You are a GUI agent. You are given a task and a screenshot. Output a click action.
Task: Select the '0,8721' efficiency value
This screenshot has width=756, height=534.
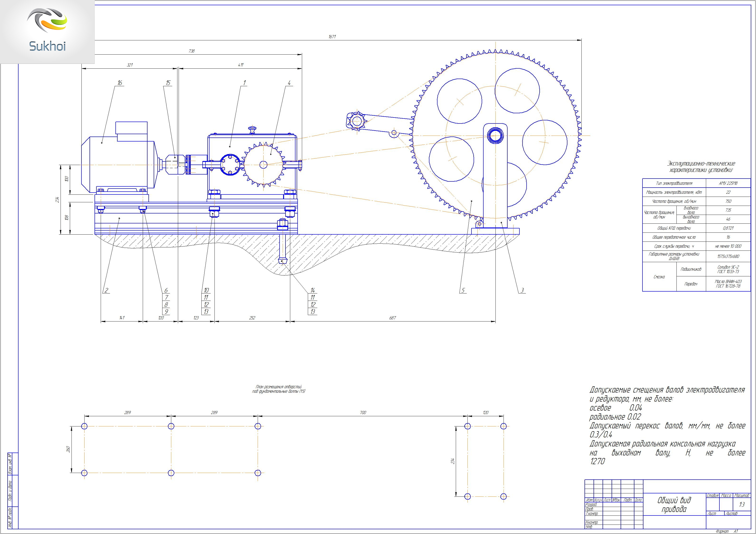728,228
